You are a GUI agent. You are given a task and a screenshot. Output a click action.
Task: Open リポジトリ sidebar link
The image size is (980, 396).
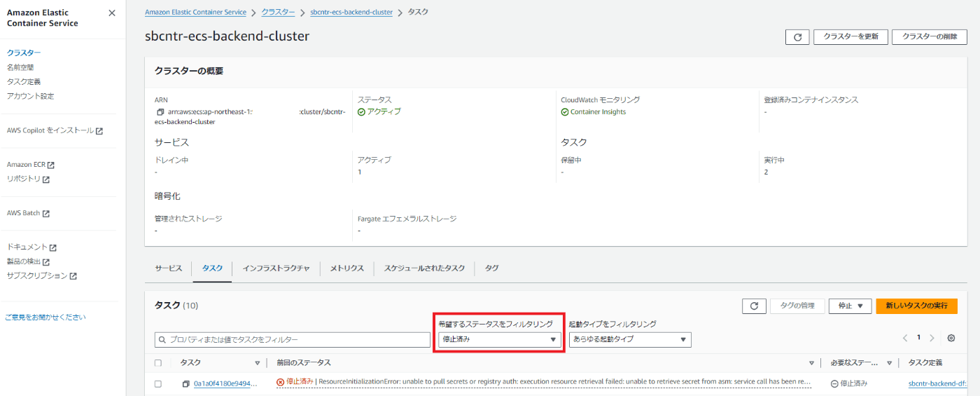(x=28, y=179)
